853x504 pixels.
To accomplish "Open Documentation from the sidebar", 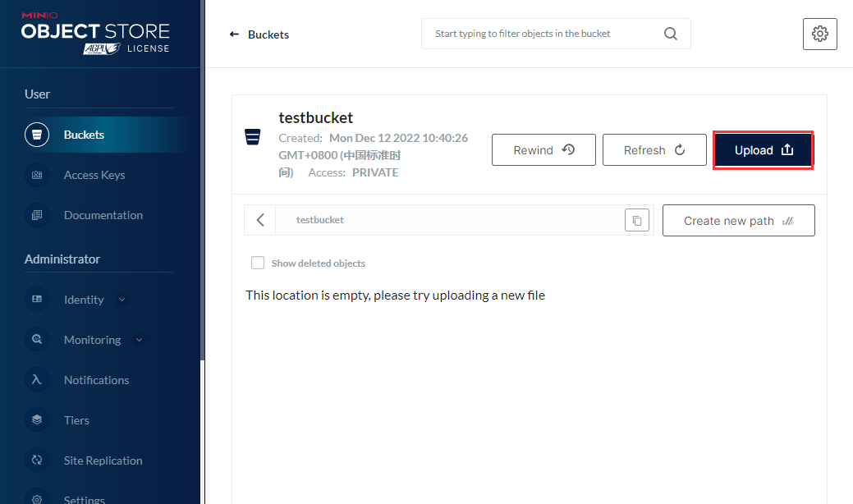I will tap(103, 215).
